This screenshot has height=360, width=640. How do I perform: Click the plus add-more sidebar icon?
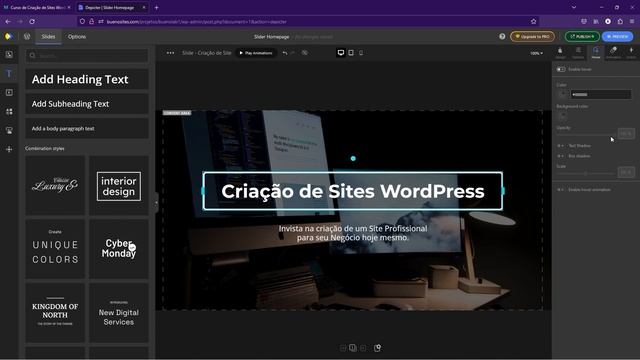(9, 149)
